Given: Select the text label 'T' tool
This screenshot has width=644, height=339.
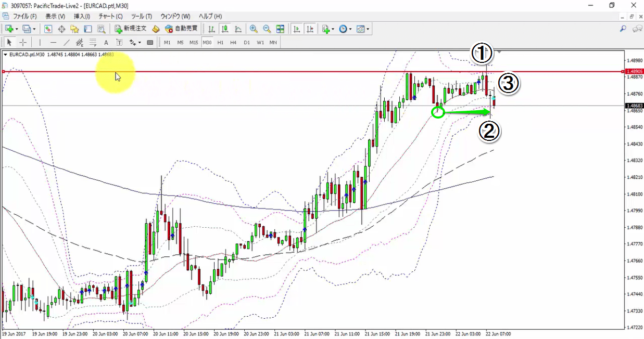Looking at the screenshot, I should 119,43.
